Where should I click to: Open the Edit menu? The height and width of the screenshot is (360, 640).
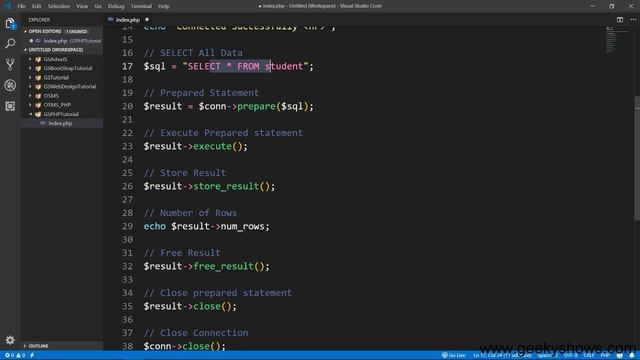pos(37,6)
